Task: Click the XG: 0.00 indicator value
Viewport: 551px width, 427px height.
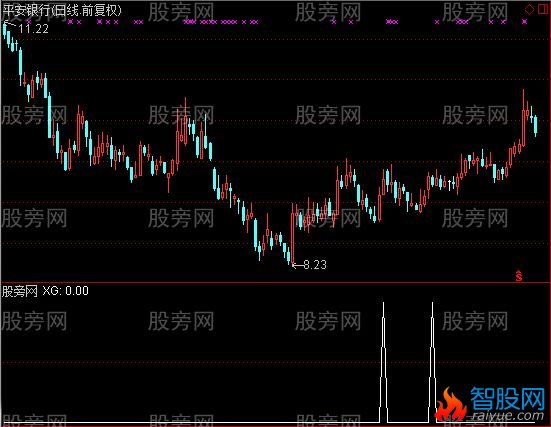Action: pyautogui.click(x=66, y=291)
